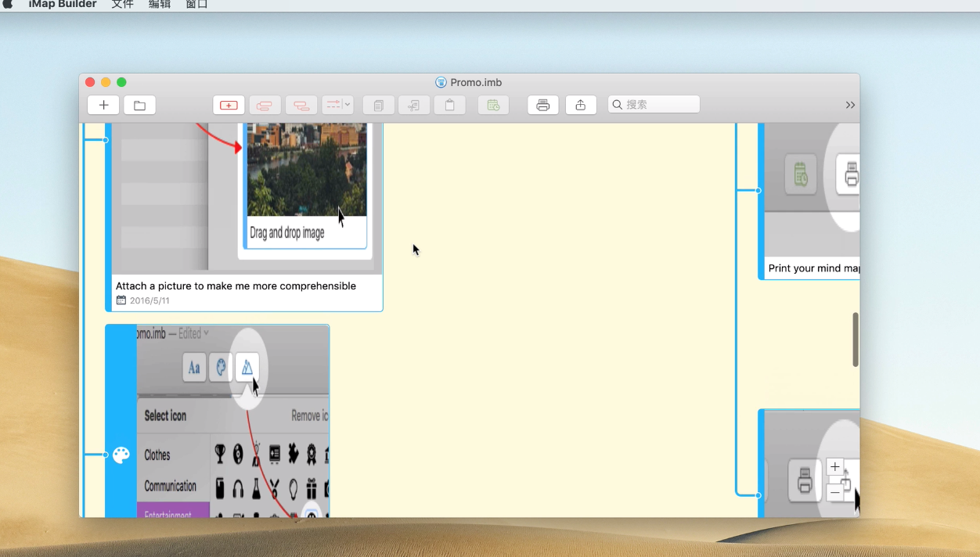Viewport: 980px width, 557px height.
Task: Expand the toolbar overflow chevrons
Action: 850,105
